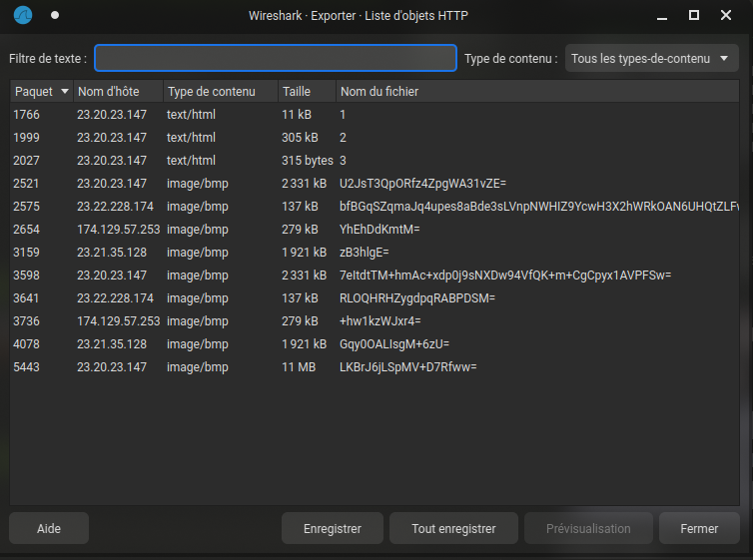Viewport: 753px width, 560px height.
Task: Open the Aide help button
Action: [x=49, y=528]
